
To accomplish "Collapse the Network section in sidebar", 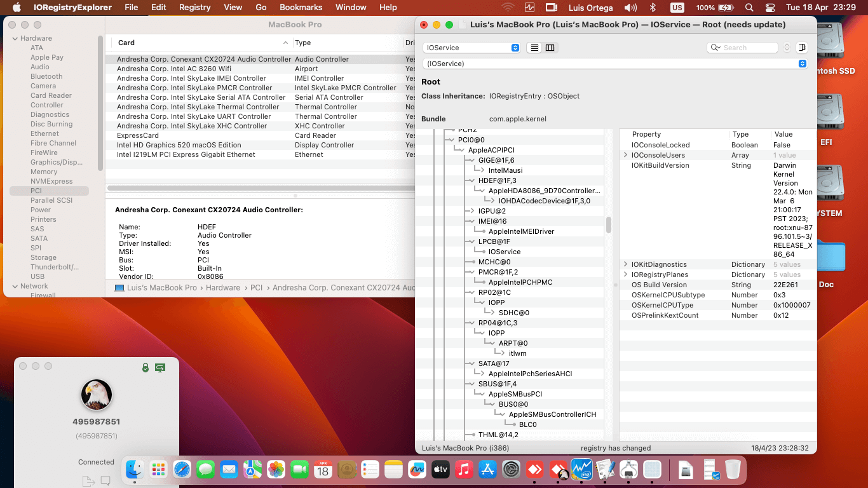I will (x=15, y=286).
